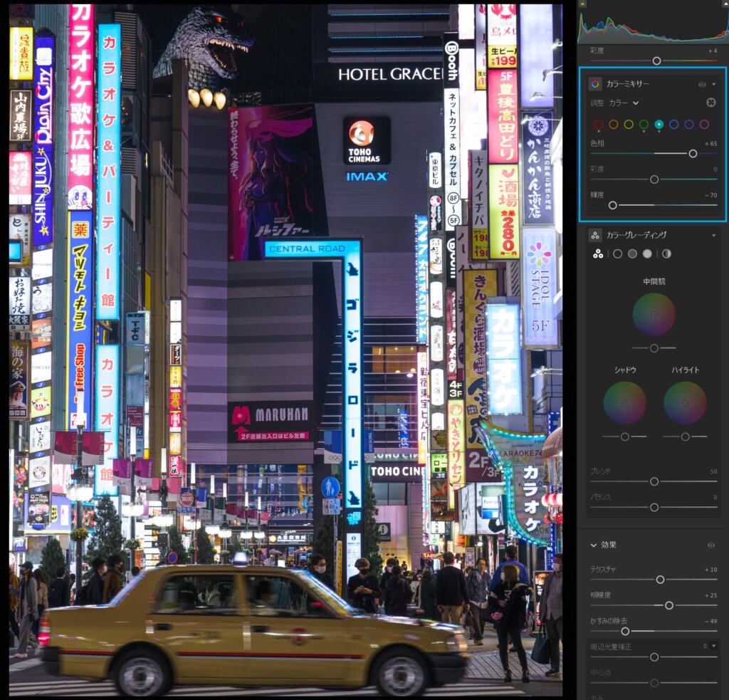
Task: Click the かすみの除去 dehaze slider handle
Action: pos(625,631)
